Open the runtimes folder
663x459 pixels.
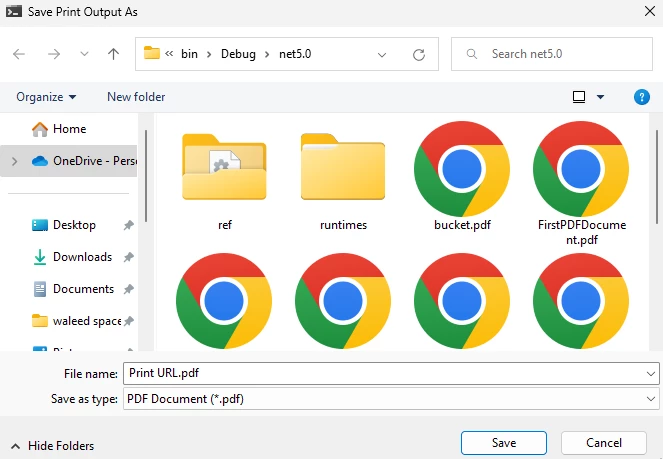coord(343,169)
